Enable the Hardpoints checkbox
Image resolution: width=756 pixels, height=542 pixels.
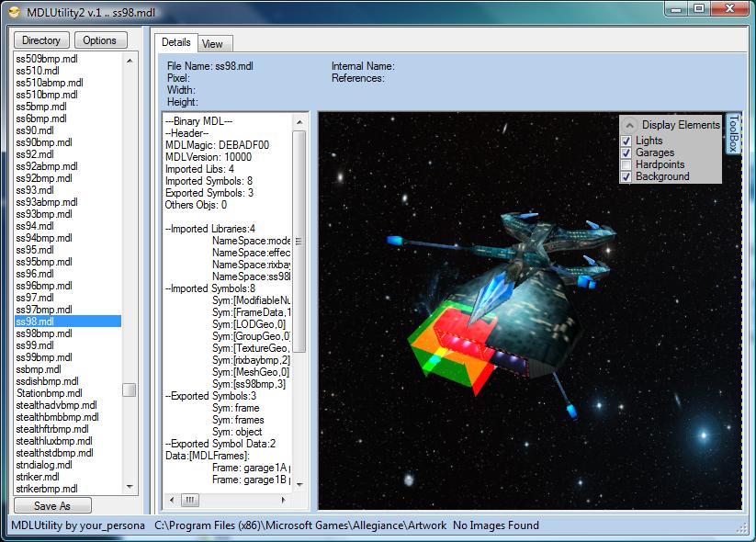[x=626, y=165]
